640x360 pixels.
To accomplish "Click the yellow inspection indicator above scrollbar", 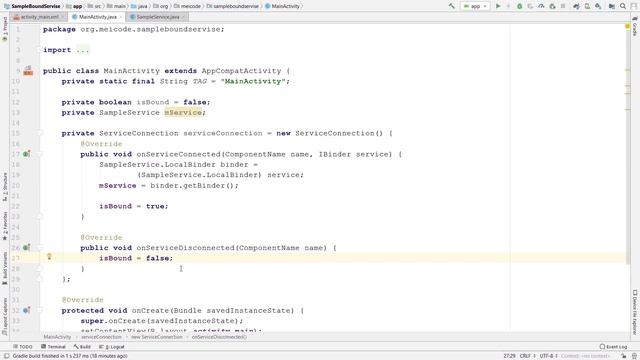I will coord(628,26).
